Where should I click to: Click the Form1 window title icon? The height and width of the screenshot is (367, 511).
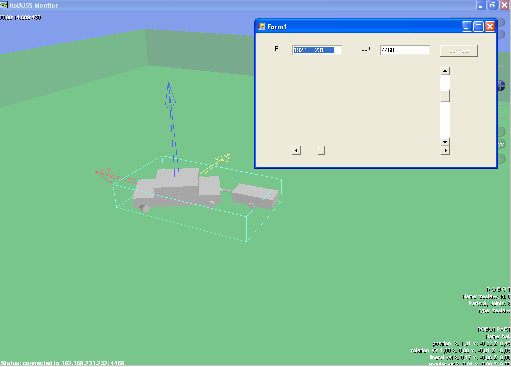point(262,27)
